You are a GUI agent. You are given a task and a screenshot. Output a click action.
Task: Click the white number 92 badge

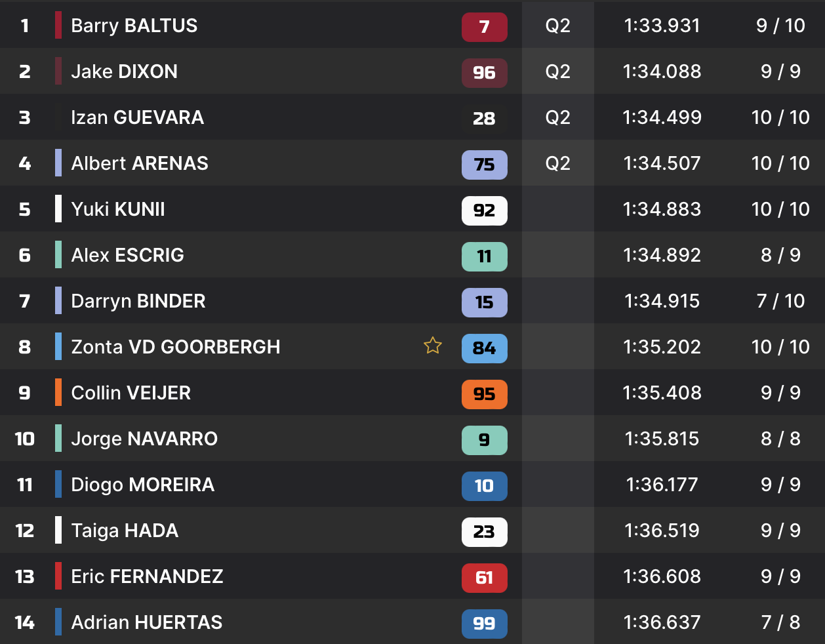point(484,211)
